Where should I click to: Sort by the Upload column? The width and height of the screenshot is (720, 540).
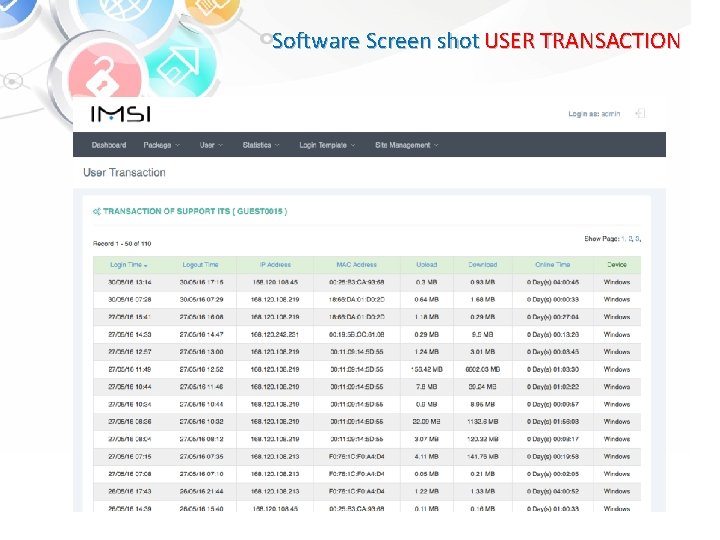(427, 265)
